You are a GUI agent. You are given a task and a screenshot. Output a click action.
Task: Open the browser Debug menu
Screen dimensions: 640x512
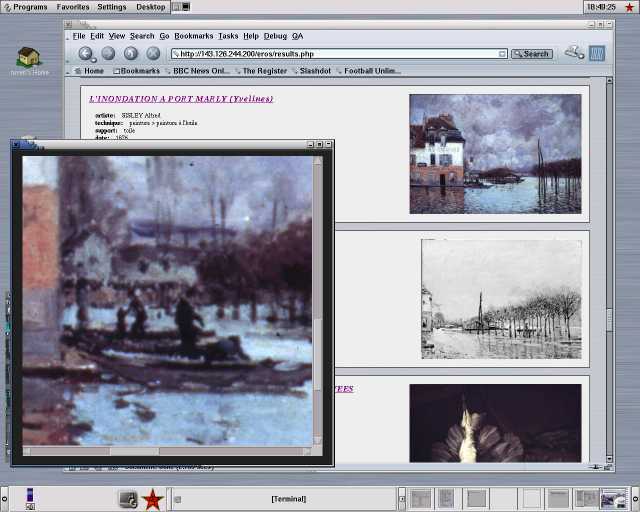pos(275,36)
